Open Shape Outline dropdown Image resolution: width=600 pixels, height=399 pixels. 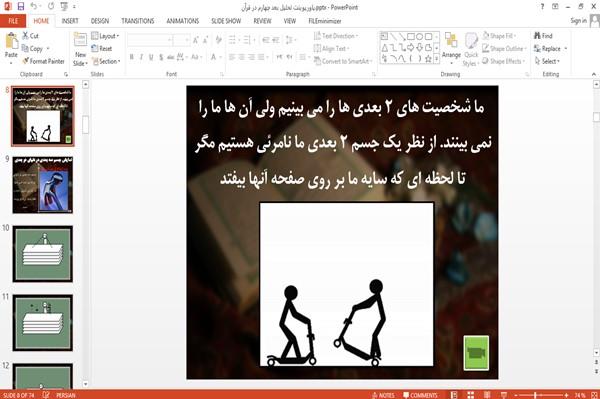[x=504, y=49]
